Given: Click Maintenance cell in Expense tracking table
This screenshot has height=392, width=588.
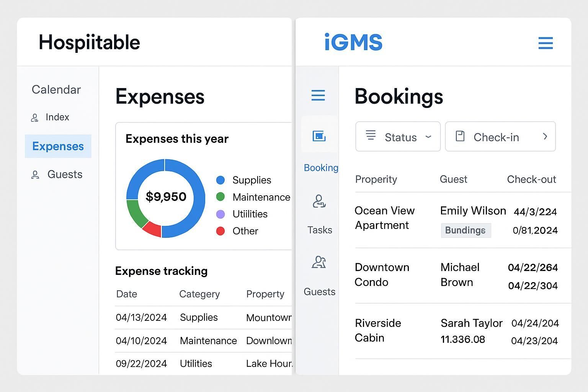Looking at the screenshot, I should coord(208,341).
